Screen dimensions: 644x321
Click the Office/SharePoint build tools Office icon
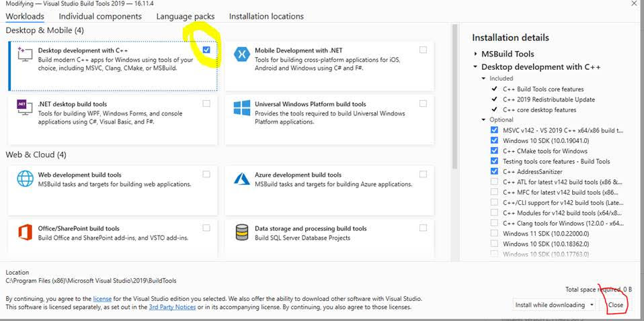click(25, 232)
